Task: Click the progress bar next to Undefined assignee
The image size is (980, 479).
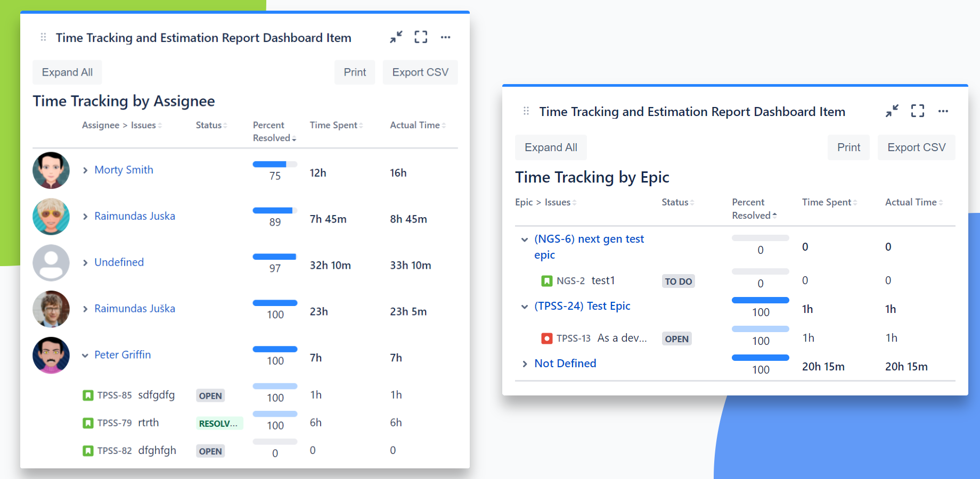Action: point(274,256)
